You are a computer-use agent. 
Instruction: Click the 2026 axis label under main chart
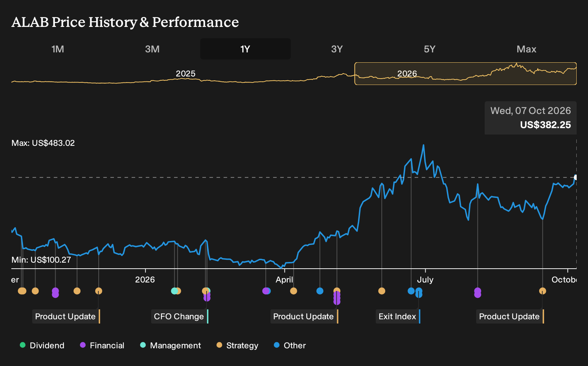(x=145, y=280)
